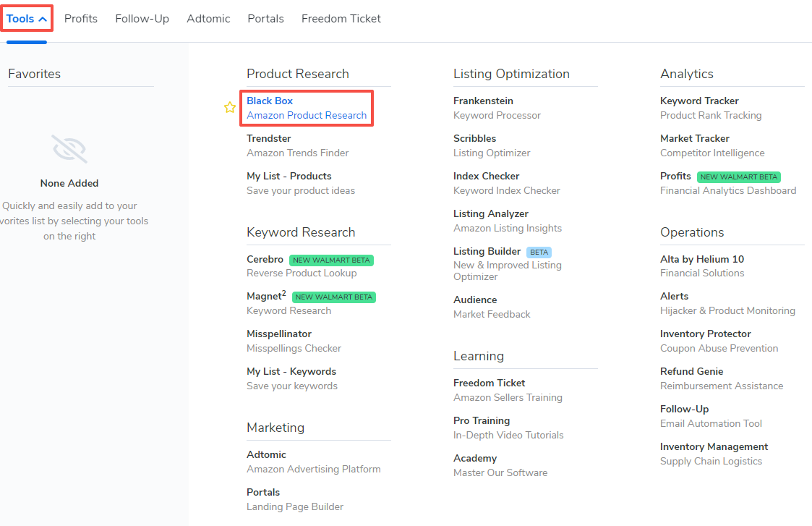The height and width of the screenshot is (526, 812).
Task: Open Black Box Amazon Product Research
Action: point(307,108)
